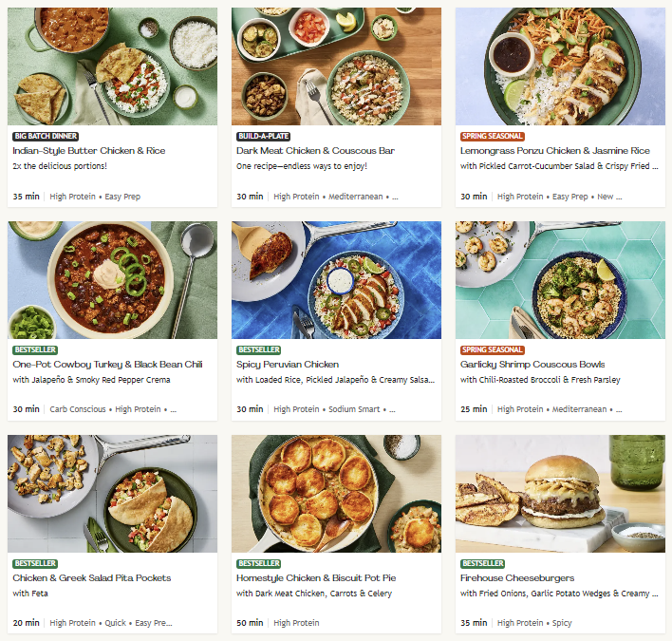The width and height of the screenshot is (672, 641).
Task: Open the Firehouse Cheeseburgers title link
Action: 517,578
